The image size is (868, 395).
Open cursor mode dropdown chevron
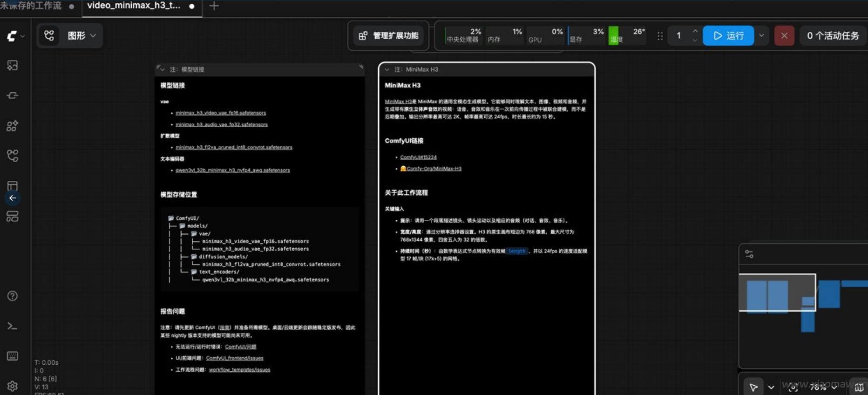tap(771, 387)
